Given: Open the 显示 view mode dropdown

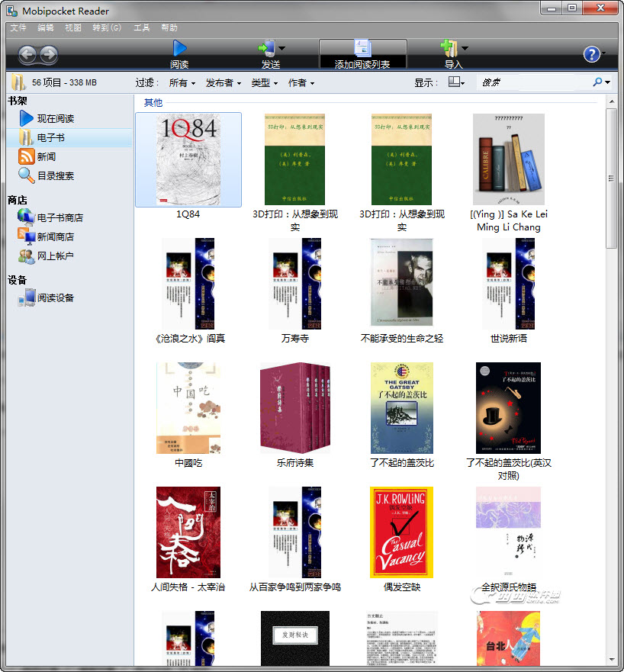Looking at the screenshot, I should 456,82.
